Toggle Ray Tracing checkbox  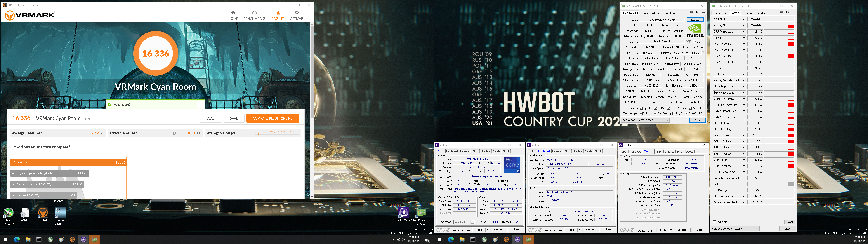(x=656, y=114)
